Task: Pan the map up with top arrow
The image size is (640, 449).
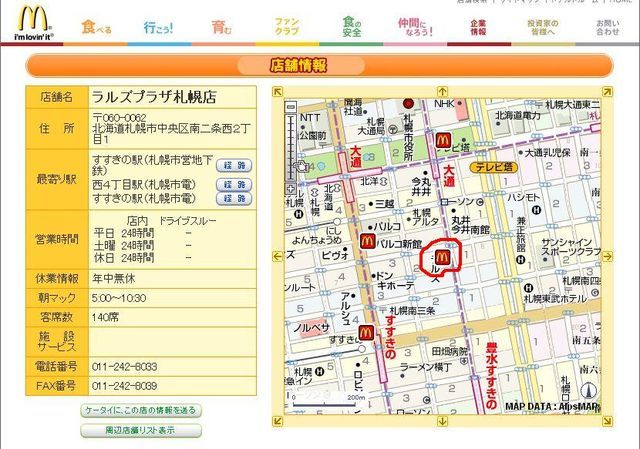Action: tap(440, 92)
